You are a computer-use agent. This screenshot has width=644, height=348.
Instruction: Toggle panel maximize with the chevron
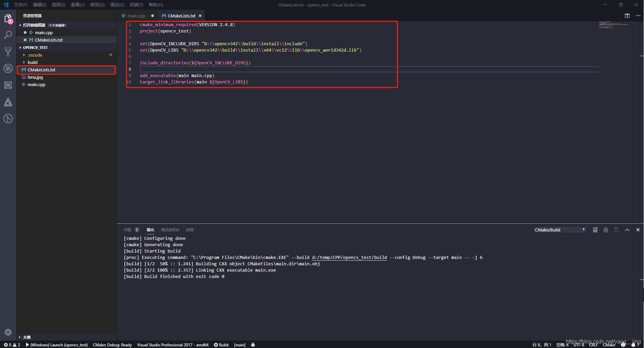[627, 230]
